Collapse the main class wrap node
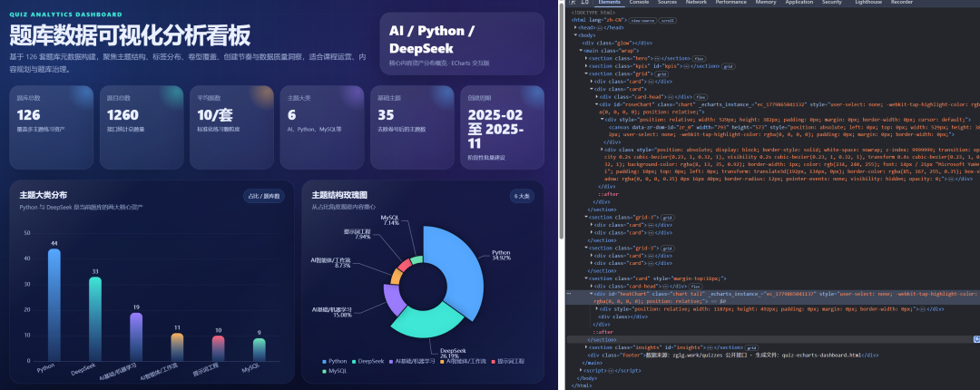This screenshot has height=390, width=980. (582, 51)
